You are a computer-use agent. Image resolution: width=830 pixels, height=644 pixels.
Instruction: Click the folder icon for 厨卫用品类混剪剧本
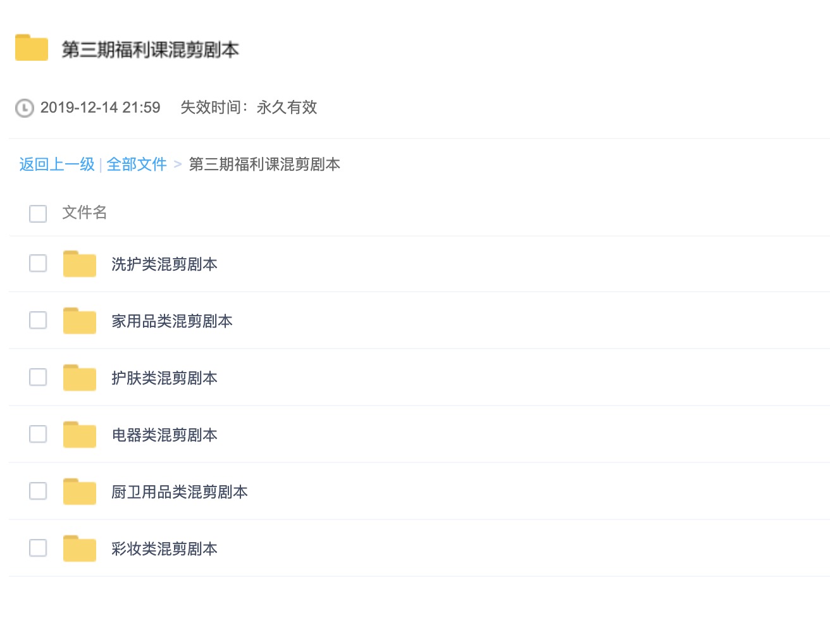coord(79,492)
